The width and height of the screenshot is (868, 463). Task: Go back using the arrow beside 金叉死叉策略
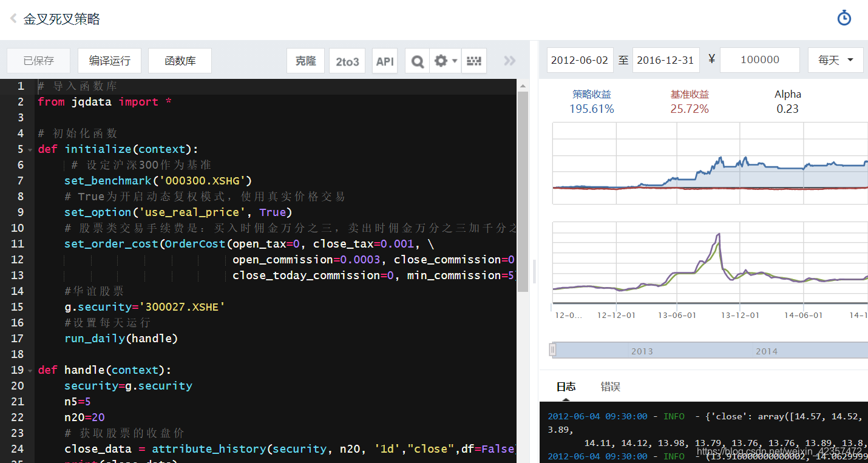coord(13,19)
